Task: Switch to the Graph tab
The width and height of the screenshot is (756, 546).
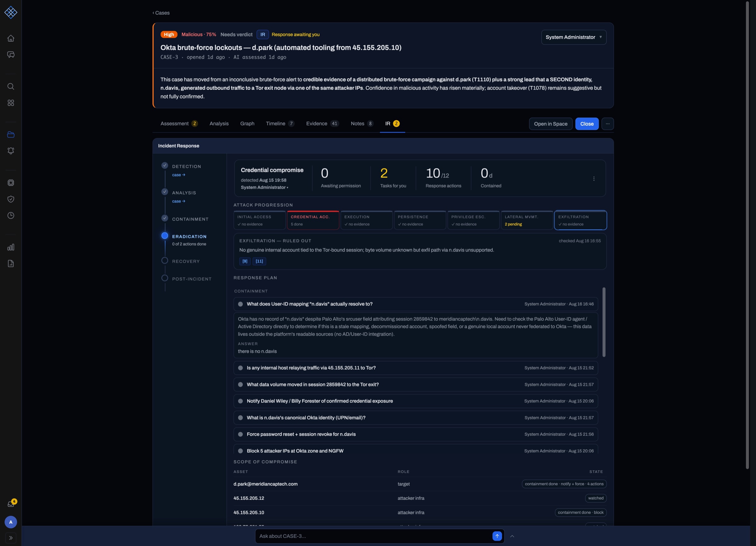Action: point(247,123)
